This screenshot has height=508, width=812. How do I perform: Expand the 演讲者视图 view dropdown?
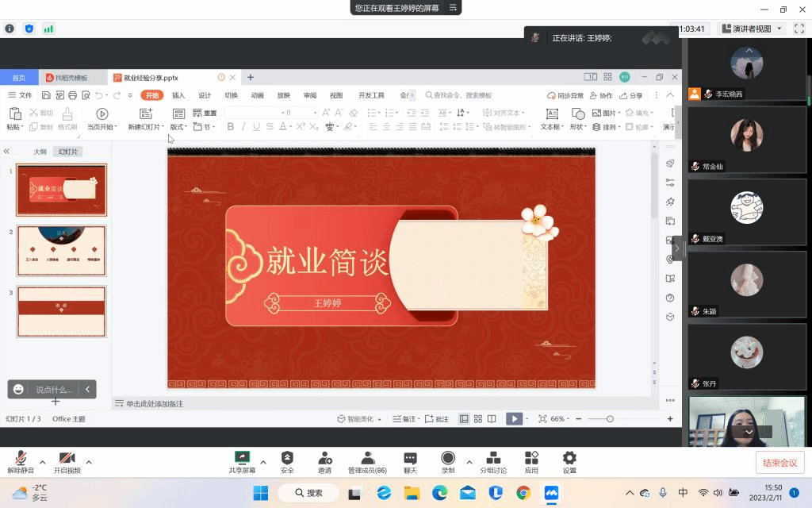tap(779, 29)
